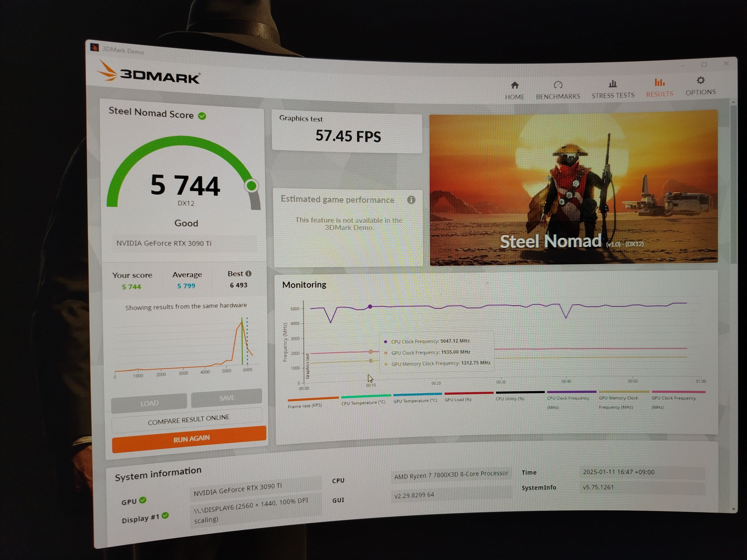This screenshot has width=747, height=560.
Task: Click the Monitoring panel heading
Action: point(304,284)
